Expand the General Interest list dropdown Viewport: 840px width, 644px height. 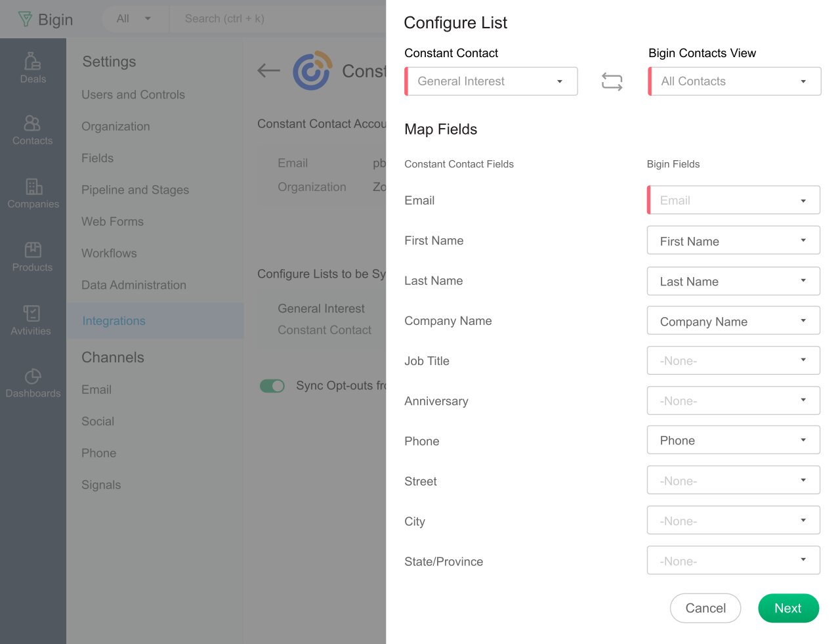click(x=491, y=81)
